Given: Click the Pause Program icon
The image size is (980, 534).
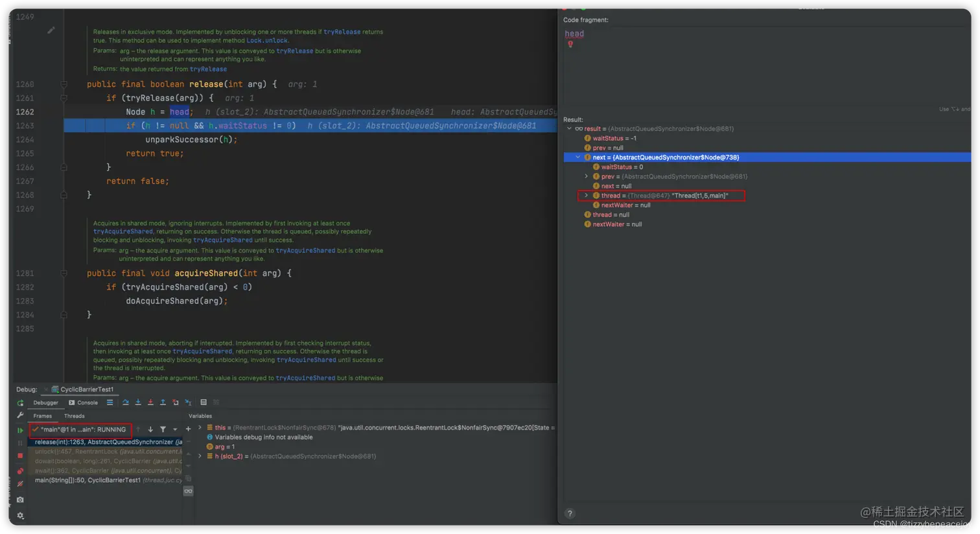Looking at the screenshot, I should tap(20, 443).
